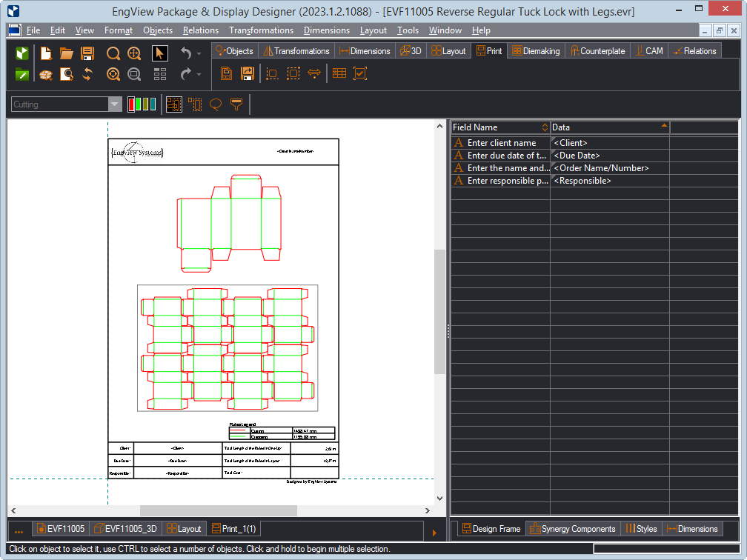Open the Redo history dropdown arrow
The image size is (747, 560).
[x=199, y=74]
